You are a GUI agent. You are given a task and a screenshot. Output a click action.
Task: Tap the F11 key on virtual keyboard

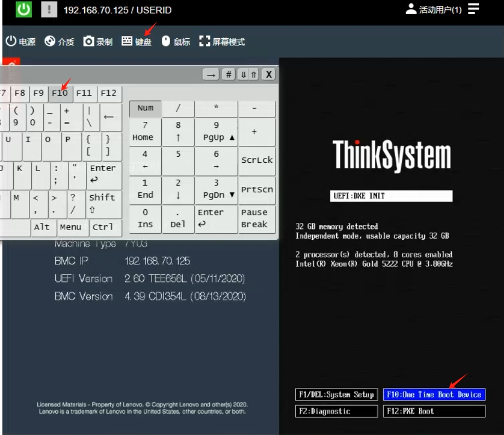coord(85,94)
